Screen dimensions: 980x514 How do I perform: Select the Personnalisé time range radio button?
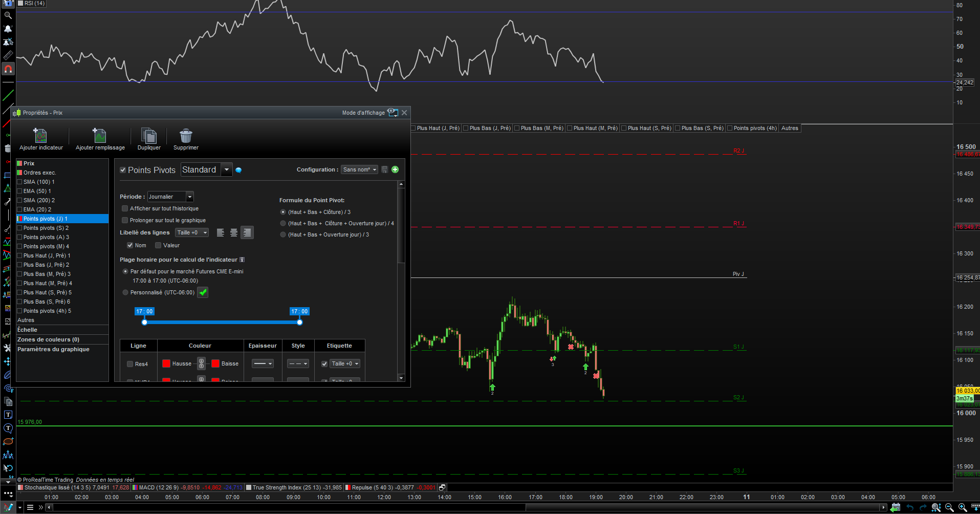click(125, 292)
